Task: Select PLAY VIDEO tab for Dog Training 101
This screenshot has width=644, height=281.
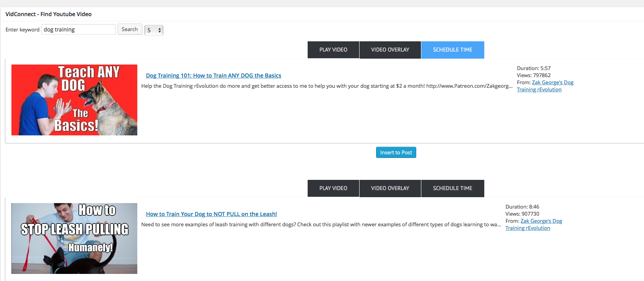Action: click(333, 50)
